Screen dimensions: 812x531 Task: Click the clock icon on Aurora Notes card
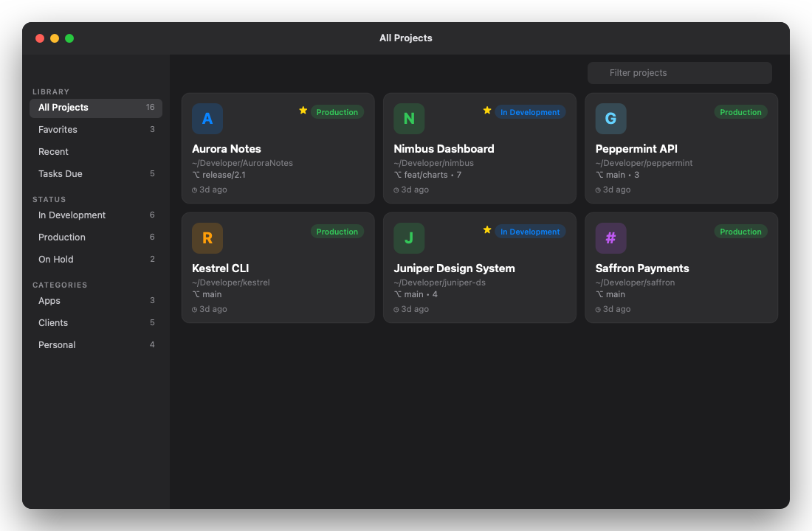tap(195, 190)
